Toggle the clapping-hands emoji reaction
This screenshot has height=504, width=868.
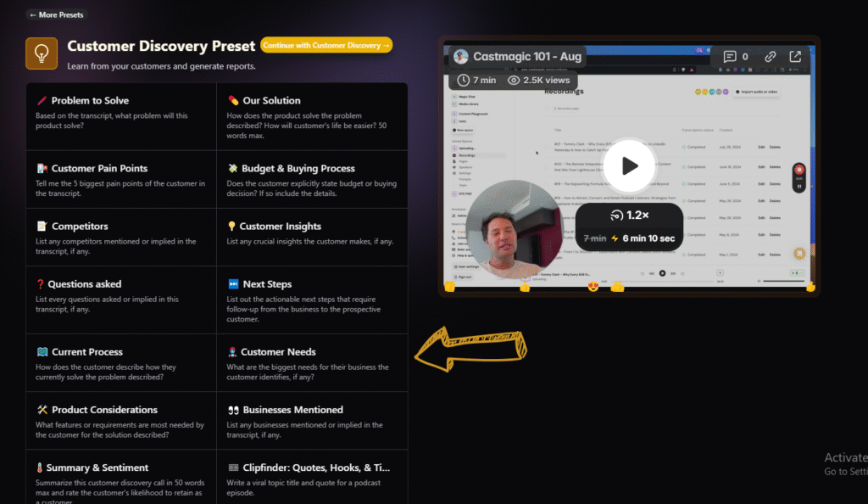(x=616, y=286)
